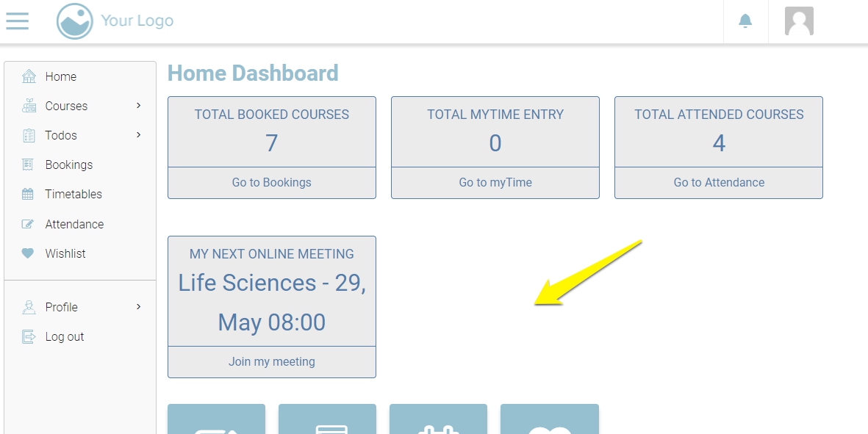Click the notification bell icon
Viewport: 868px width, 434px height.
(745, 21)
